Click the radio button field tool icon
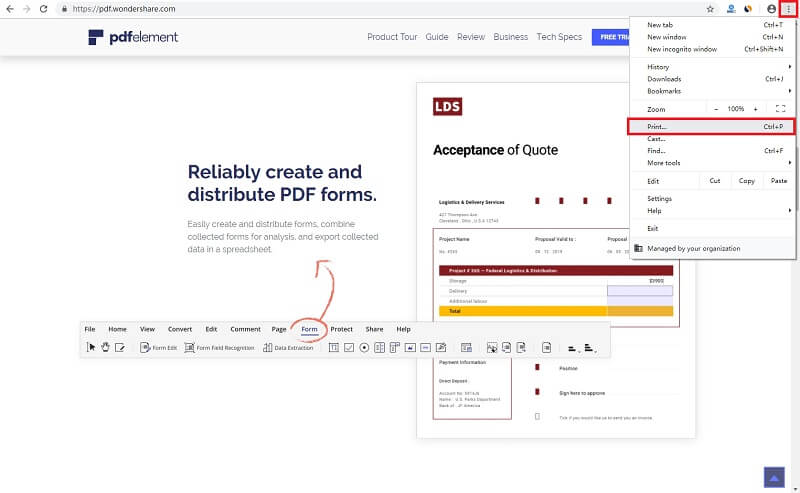The height and width of the screenshot is (493, 800). point(364,348)
